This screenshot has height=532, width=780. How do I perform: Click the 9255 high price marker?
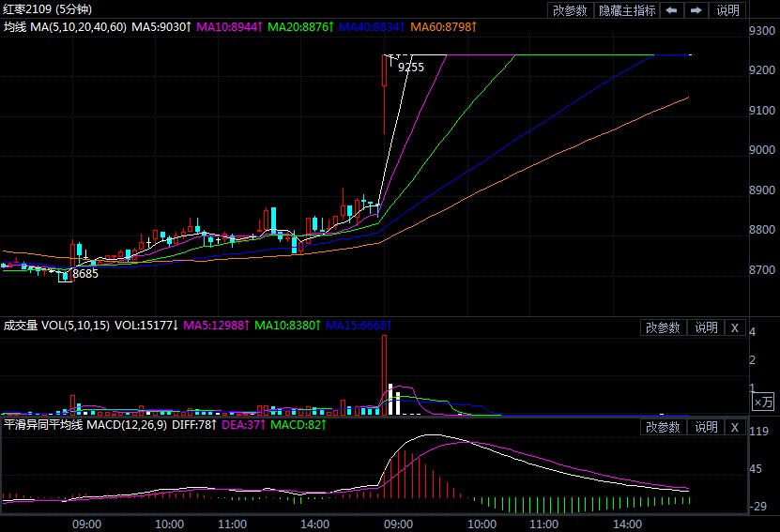point(410,67)
